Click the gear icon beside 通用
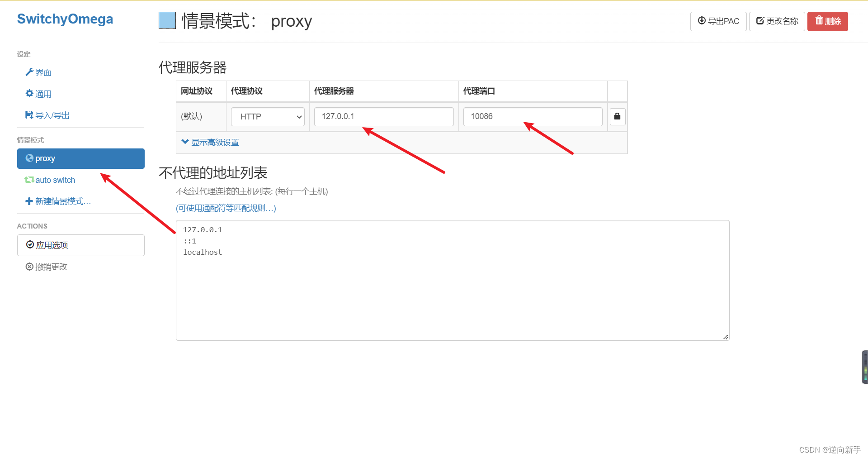The width and height of the screenshot is (868, 458). click(29, 94)
